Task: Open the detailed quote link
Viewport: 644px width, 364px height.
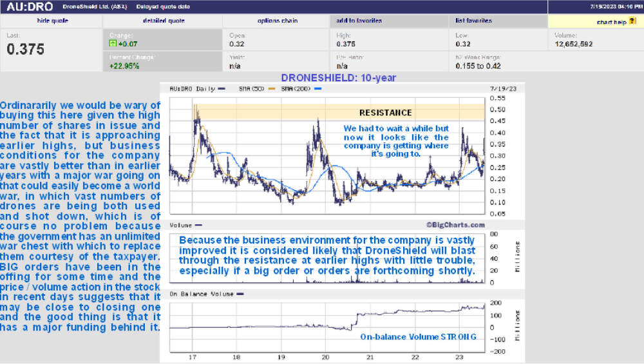Action: click(164, 21)
